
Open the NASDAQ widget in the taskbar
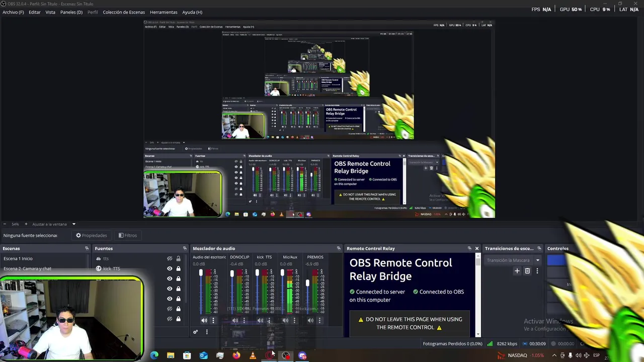click(x=521, y=355)
